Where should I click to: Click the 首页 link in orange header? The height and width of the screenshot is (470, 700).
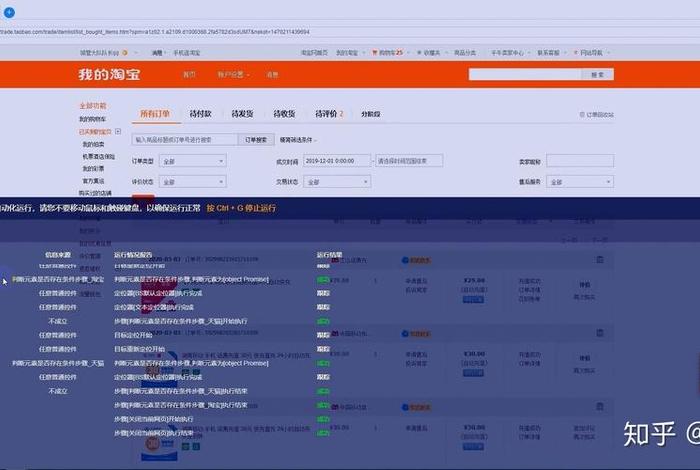[189, 75]
